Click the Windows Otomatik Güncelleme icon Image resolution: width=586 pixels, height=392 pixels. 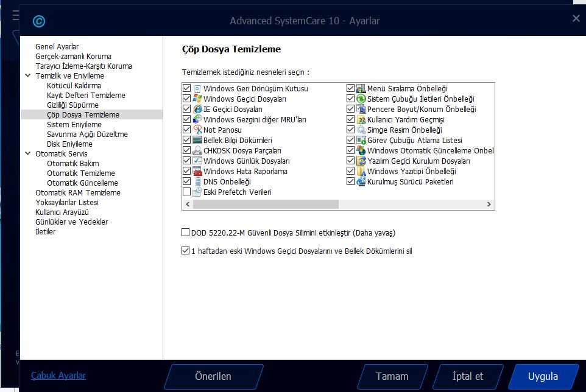point(361,150)
